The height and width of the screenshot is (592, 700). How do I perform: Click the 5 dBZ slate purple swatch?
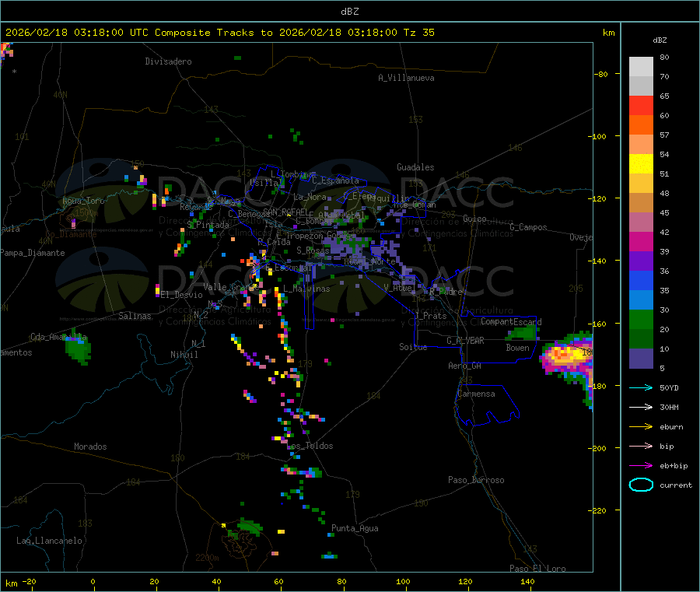click(x=641, y=359)
